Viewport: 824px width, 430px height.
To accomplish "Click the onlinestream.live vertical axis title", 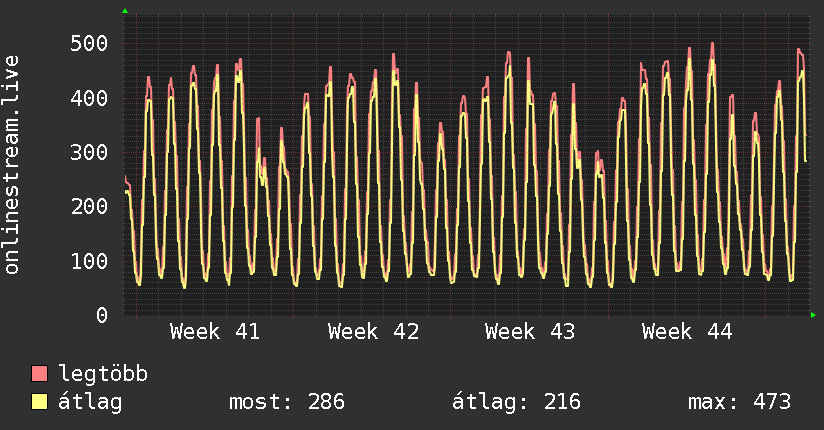I will point(11,165).
